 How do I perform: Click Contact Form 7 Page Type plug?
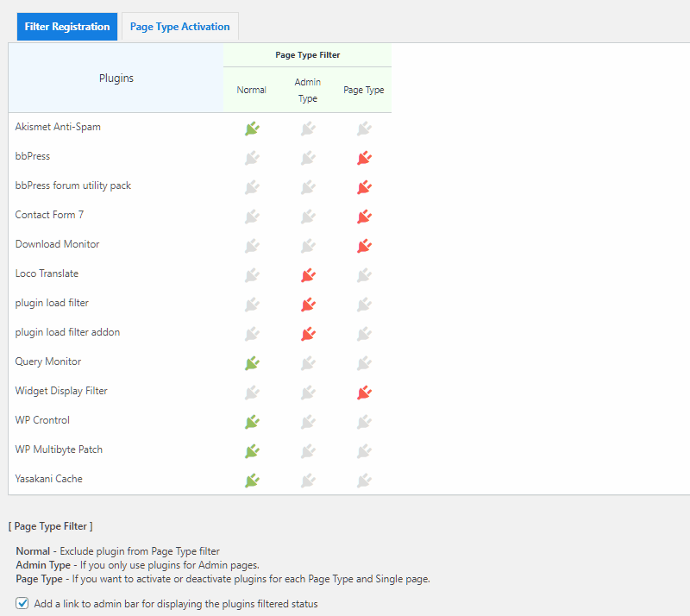coord(364,217)
